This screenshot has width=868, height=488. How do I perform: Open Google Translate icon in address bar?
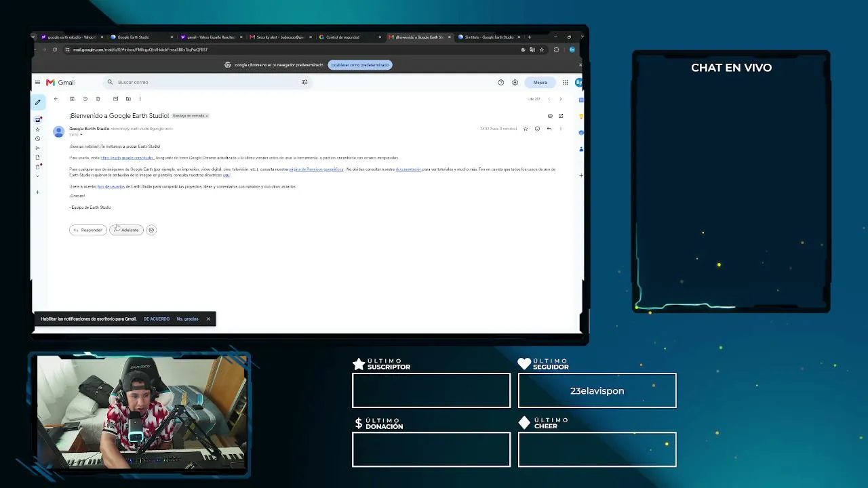[532, 49]
